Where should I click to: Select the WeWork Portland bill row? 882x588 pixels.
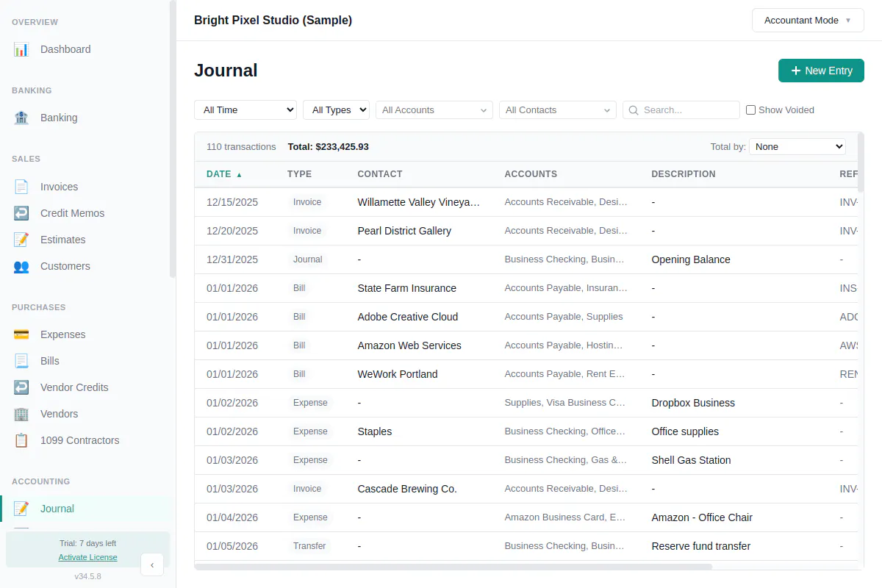point(526,374)
